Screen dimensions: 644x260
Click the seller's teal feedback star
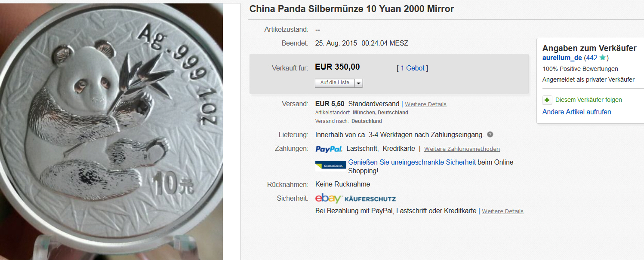[x=603, y=58]
